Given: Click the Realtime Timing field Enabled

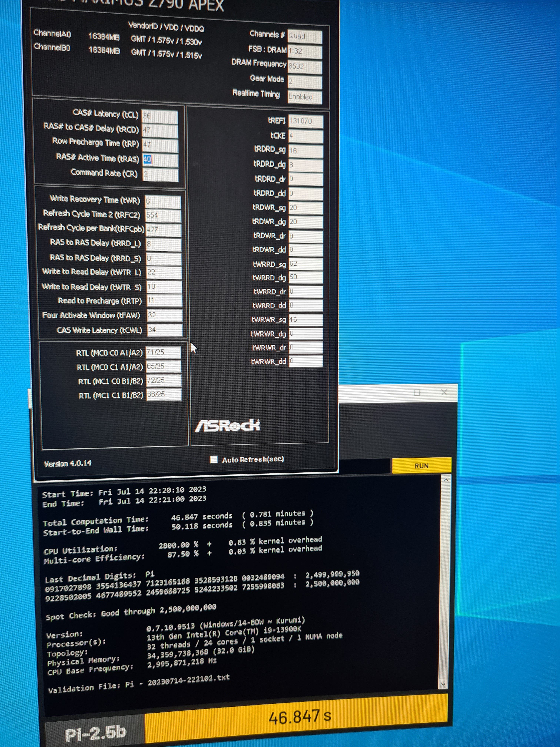Looking at the screenshot, I should (x=305, y=97).
